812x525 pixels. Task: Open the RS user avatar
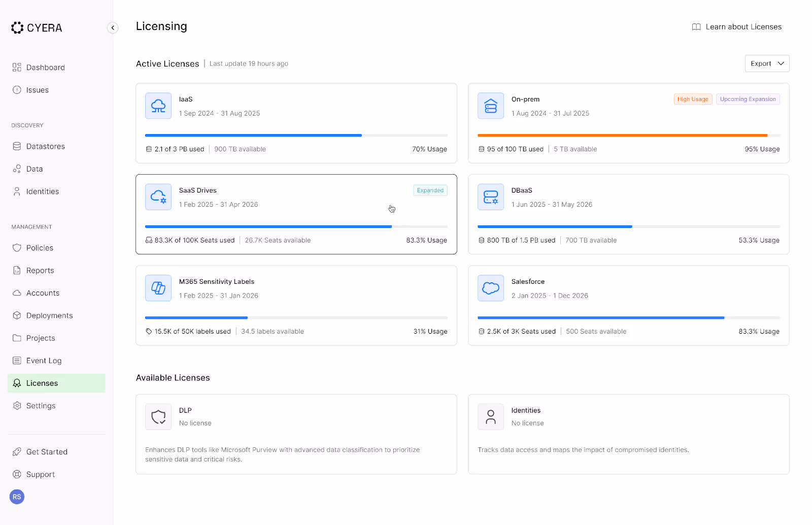click(x=17, y=497)
